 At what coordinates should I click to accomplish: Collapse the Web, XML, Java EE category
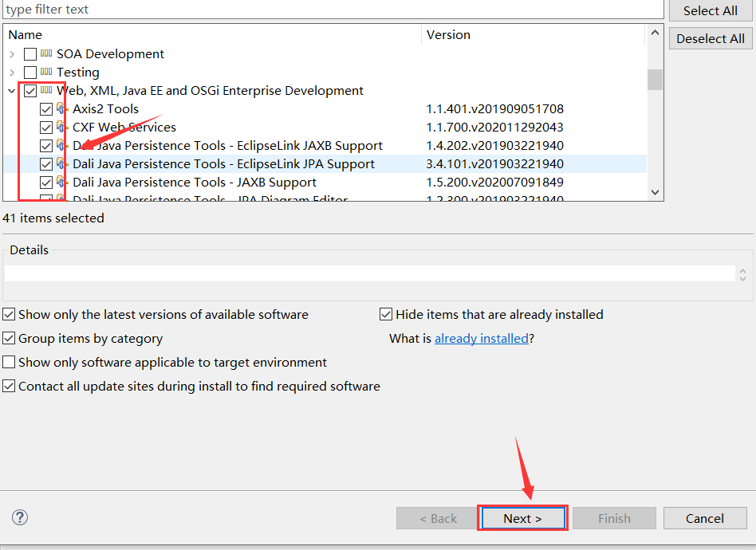pyautogui.click(x=12, y=91)
